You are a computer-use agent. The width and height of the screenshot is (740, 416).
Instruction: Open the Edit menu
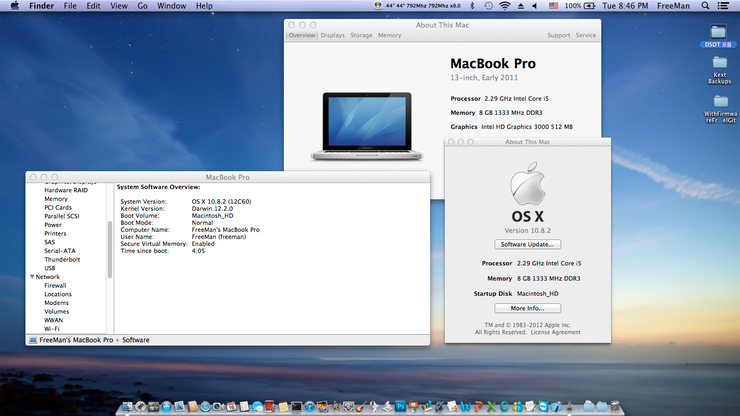pos(93,6)
